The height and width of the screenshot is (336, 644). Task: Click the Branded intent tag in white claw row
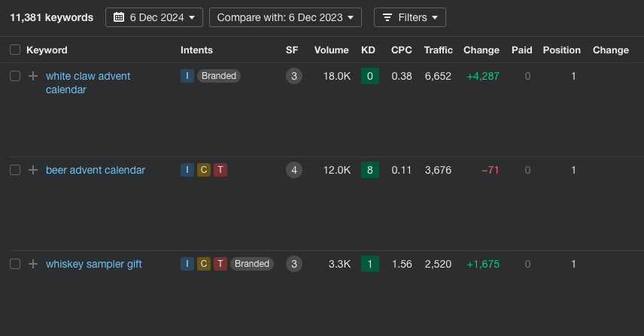pyautogui.click(x=219, y=76)
